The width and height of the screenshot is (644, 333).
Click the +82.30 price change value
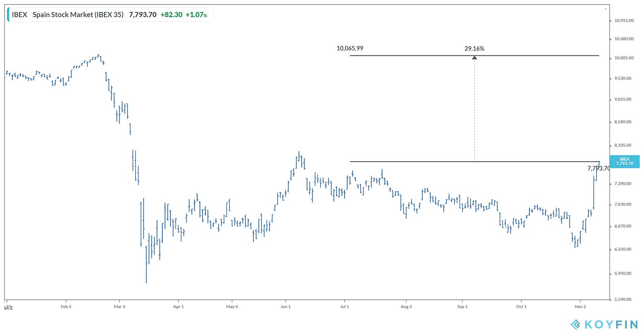[171, 15]
